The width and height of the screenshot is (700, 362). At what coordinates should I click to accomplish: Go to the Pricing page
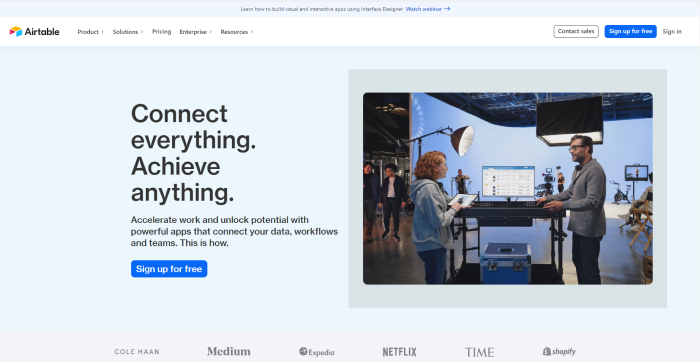[x=162, y=32]
